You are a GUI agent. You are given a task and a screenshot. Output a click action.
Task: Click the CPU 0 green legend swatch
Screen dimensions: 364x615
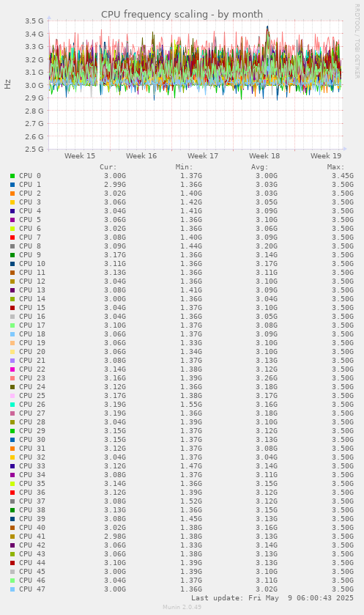pyautogui.click(x=12, y=176)
